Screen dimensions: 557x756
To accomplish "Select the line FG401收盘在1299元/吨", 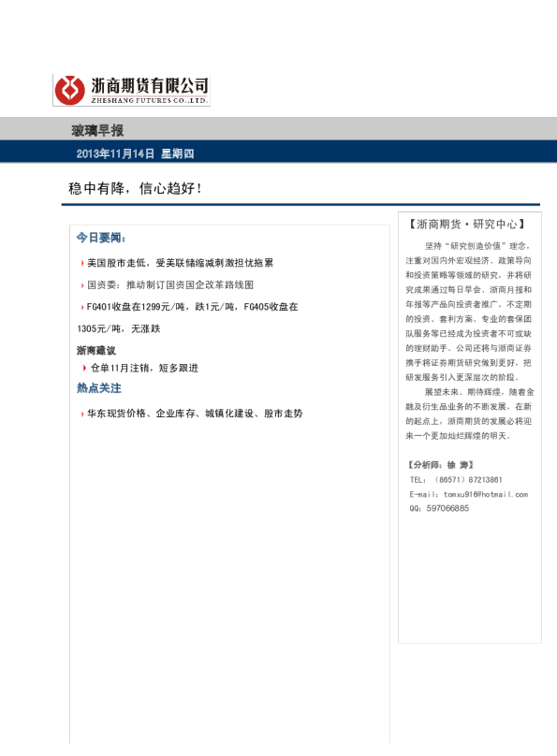I will tap(193, 307).
